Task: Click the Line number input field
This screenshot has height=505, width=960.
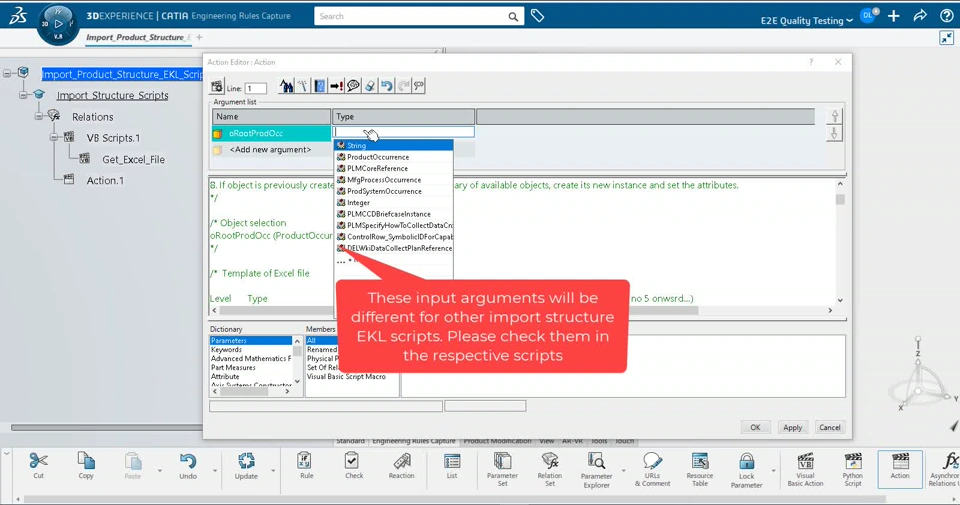Action: 255,88
